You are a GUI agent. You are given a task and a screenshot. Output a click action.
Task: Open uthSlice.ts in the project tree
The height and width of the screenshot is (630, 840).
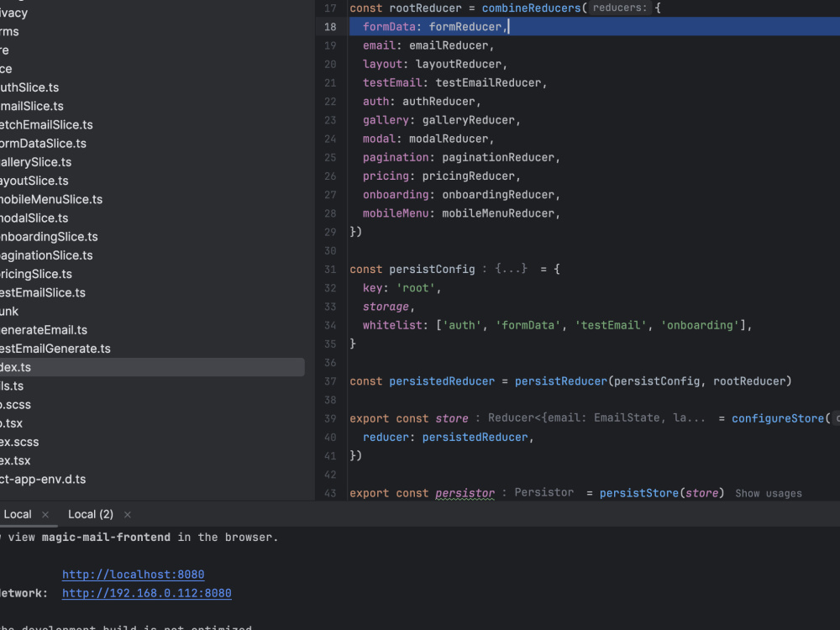29,87
